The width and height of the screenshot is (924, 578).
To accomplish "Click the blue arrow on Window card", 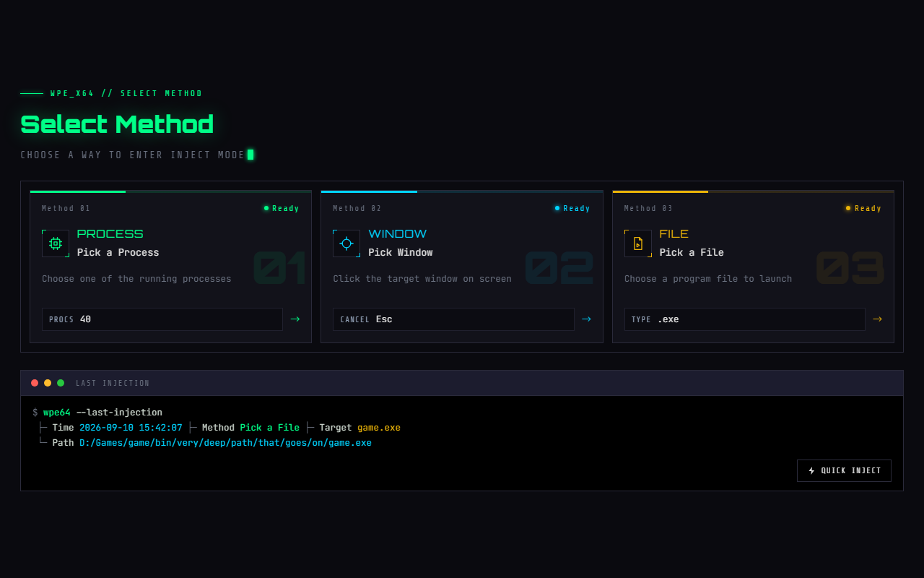I will (x=586, y=319).
